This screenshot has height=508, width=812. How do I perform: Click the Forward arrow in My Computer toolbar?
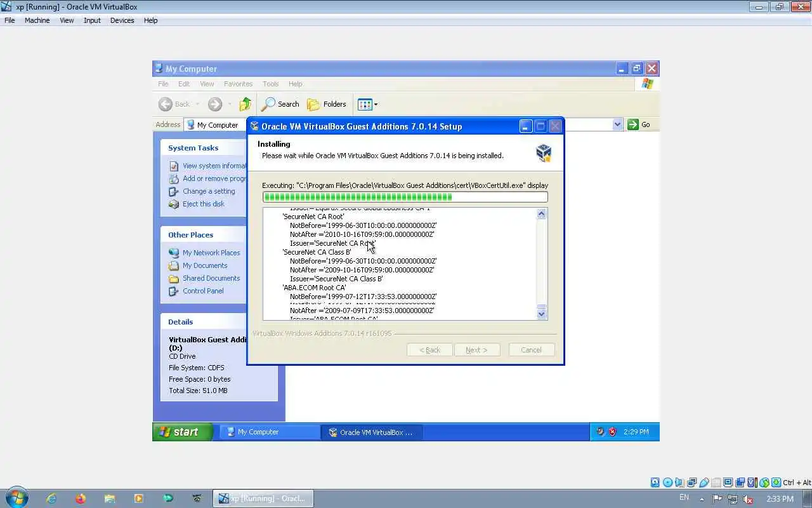[215, 104]
